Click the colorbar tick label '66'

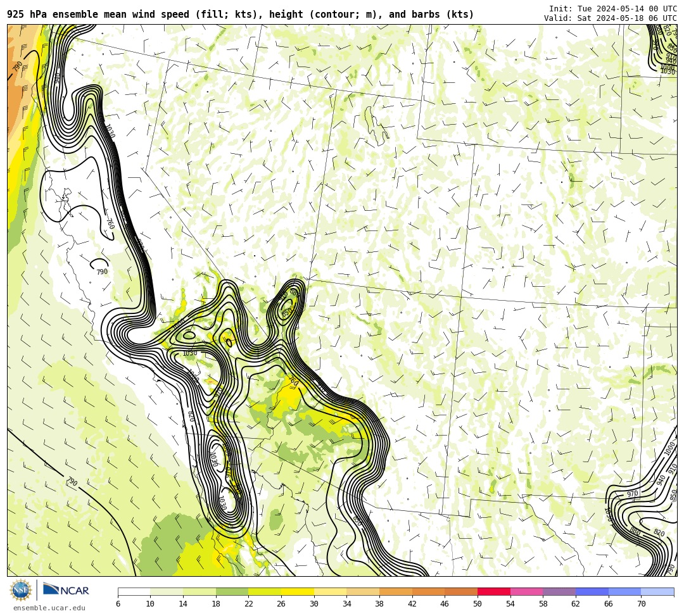pyautogui.click(x=609, y=604)
